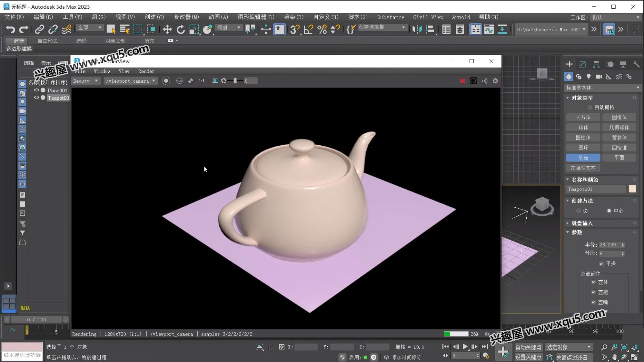Open the 全部 selection filter dropdown
The width and height of the screenshot is (644, 362).
point(90,28)
